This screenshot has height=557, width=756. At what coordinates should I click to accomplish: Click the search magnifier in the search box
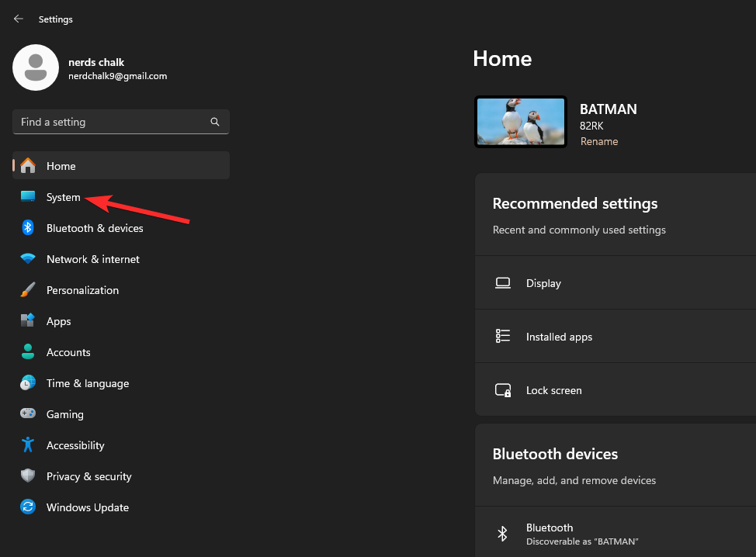coord(214,122)
